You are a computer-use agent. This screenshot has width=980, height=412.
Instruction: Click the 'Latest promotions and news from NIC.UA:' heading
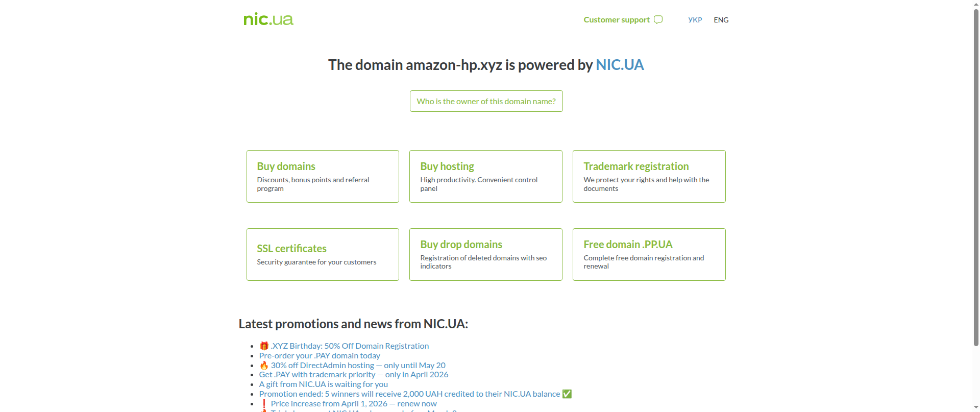pos(353,324)
